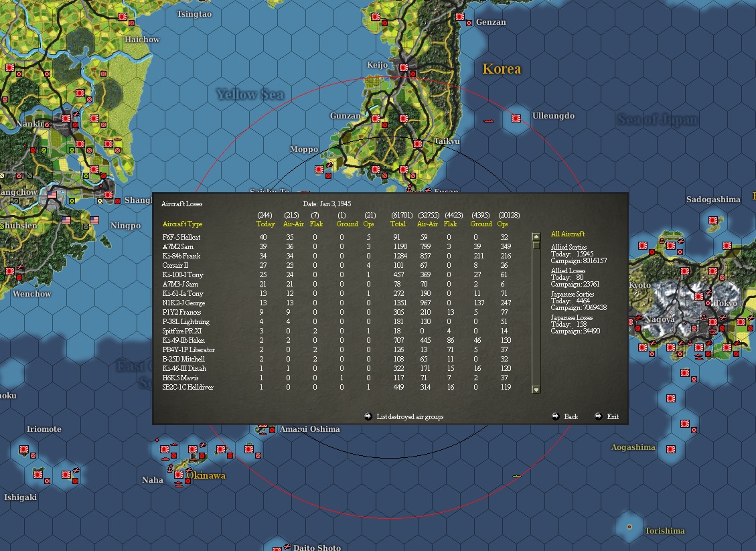Select the F6F-5 Hellcat row
The width and height of the screenshot is (756, 551).
[337, 237]
